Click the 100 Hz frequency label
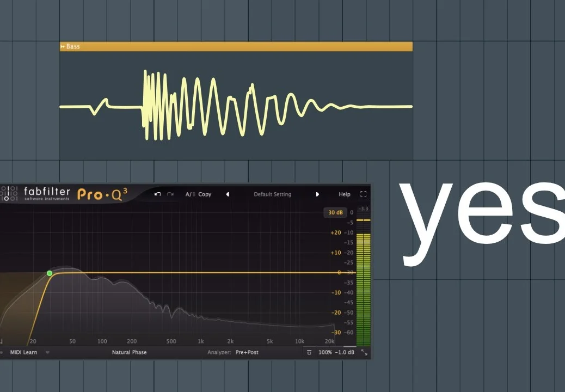 (x=102, y=341)
